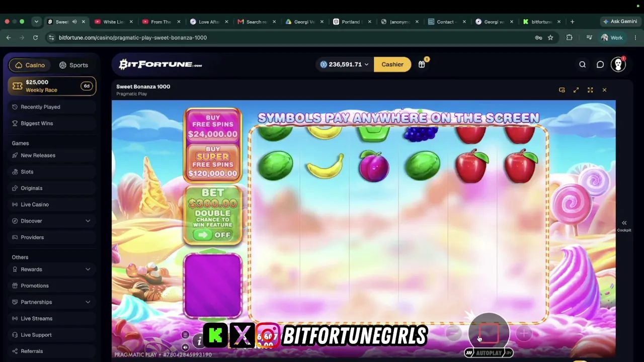Switch to the second bitfortune tab
The width and height of the screenshot is (644, 362).
(541, 22)
